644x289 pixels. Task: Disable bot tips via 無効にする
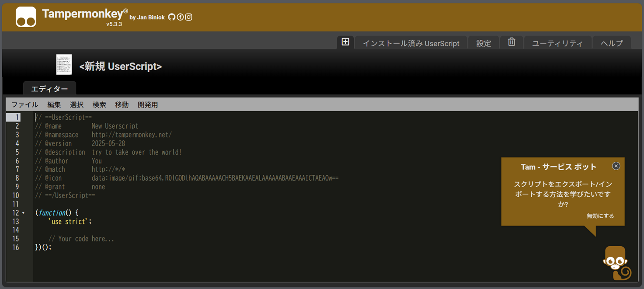601,216
